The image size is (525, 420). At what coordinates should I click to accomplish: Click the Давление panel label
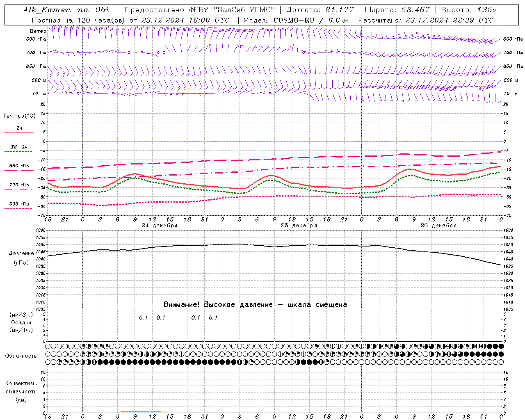[x=21, y=253]
